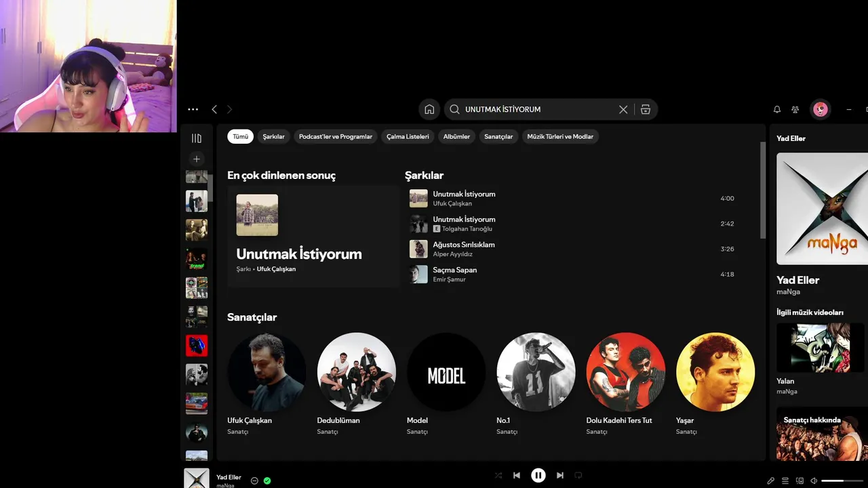Open the Ufuk Çalışkan artist card
The height and width of the screenshot is (488, 868).
point(267,384)
